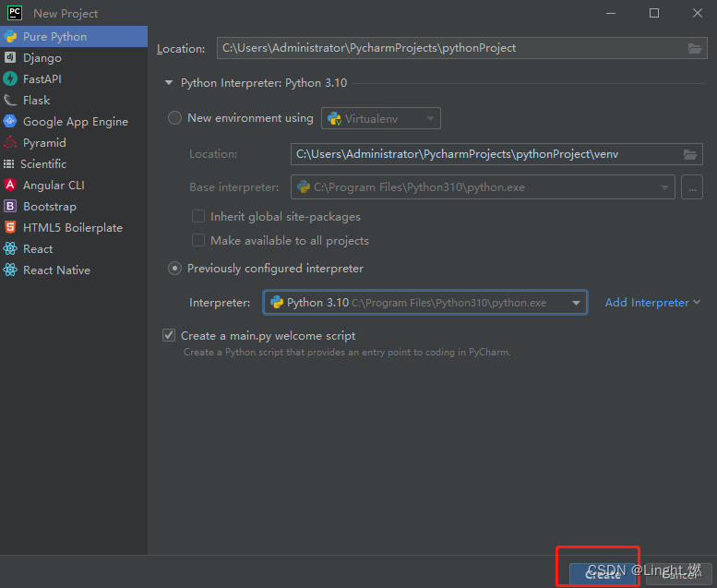Viewport: 717px width, 588px height.
Task: Open the Add Interpreter menu
Action: tap(652, 303)
